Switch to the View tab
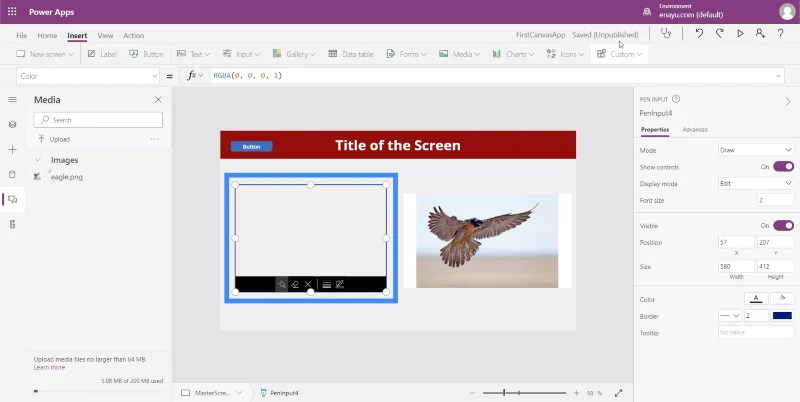Screen dimensions: 800x402 [105, 35]
